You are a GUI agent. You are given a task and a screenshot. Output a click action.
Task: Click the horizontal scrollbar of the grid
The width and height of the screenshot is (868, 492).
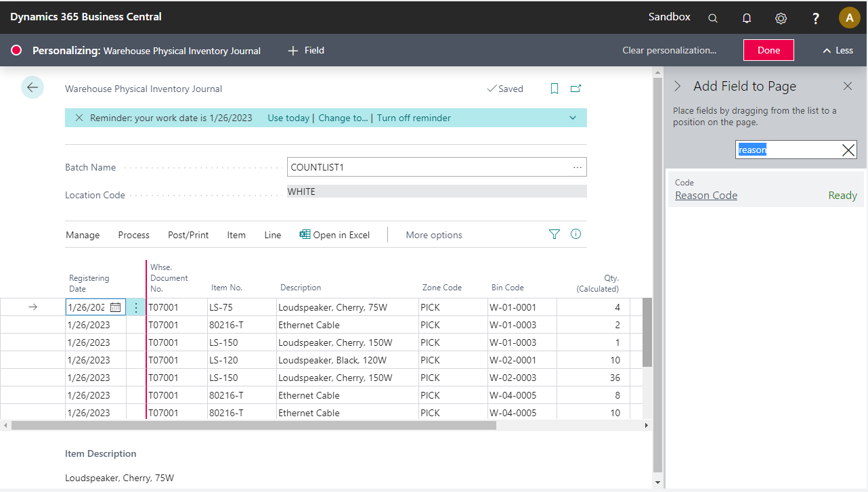point(254,425)
